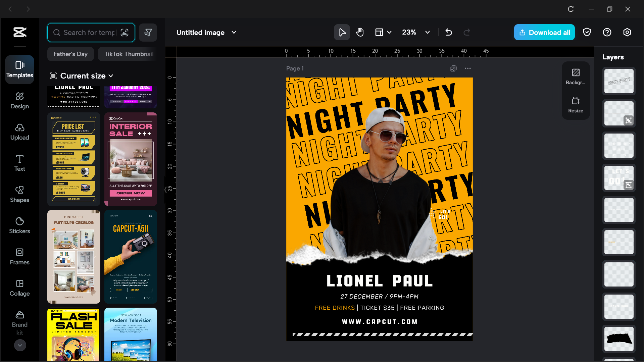Choose the Select pointer tool
Viewport: 644px width, 362px height.
click(x=342, y=32)
